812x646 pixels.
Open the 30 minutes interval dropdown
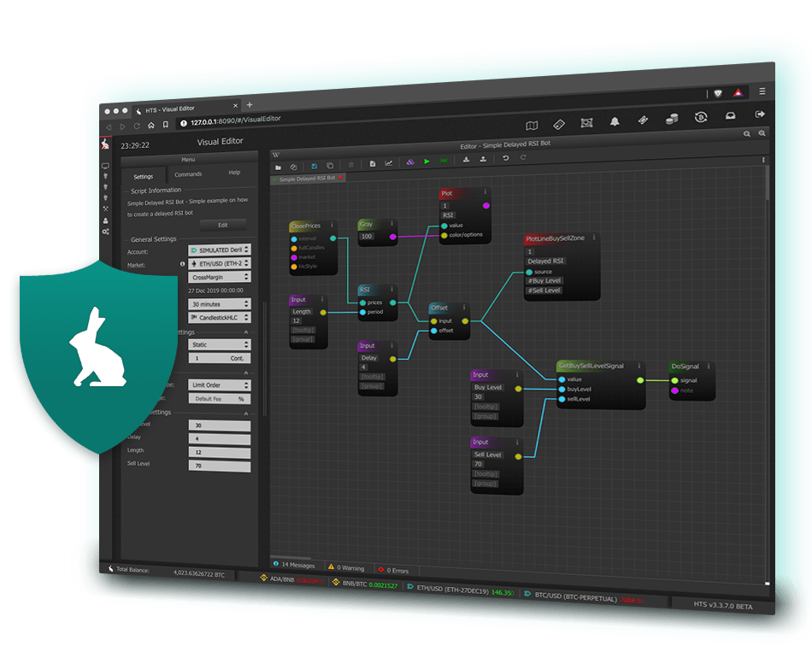click(x=219, y=304)
